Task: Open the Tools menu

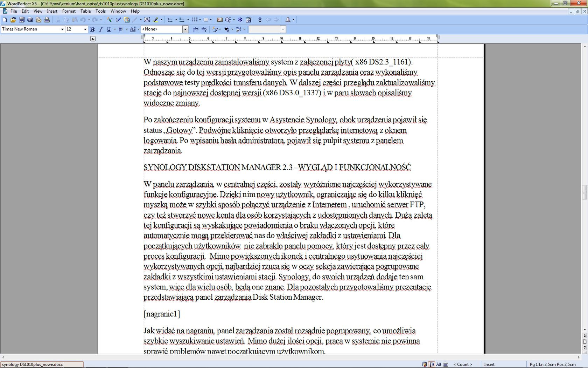Action: pos(100,11)
